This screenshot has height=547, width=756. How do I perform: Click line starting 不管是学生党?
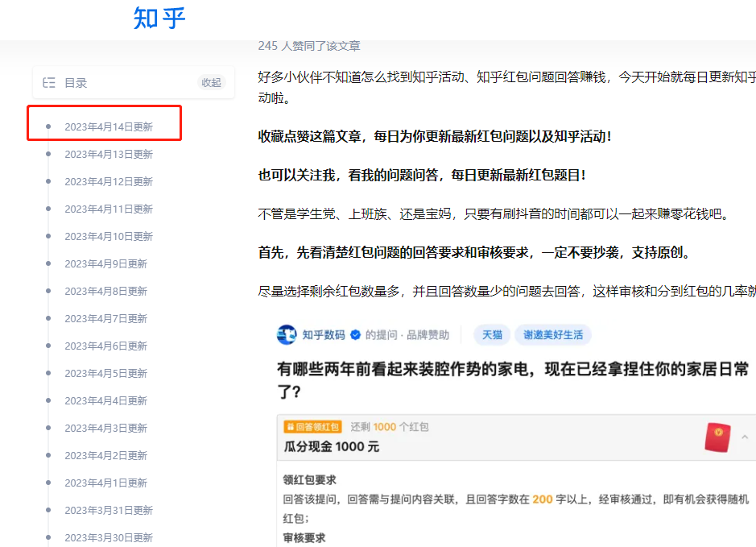click(x=494, y=213)
